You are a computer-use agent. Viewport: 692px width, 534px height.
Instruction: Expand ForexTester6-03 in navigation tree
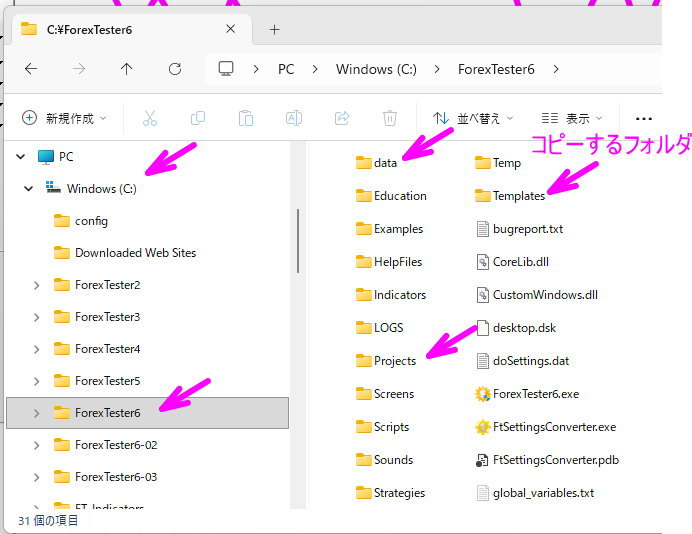tap(37, 478)
